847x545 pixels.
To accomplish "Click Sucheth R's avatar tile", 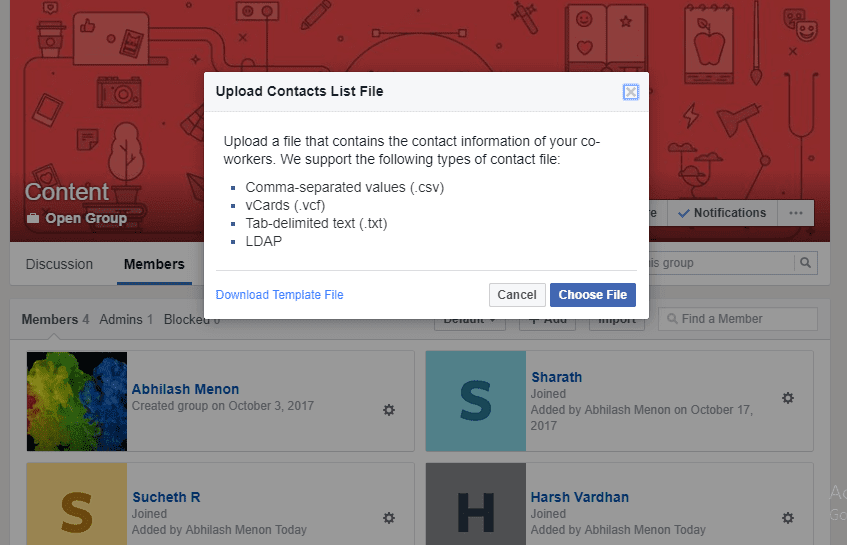I will pyautogui.click(x=77, y=504).
